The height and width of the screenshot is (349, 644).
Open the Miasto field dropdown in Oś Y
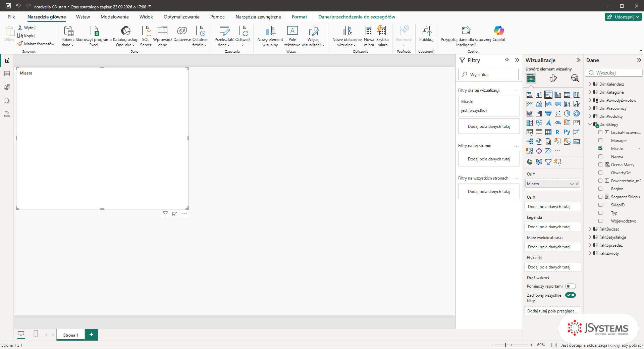[572, 184]
